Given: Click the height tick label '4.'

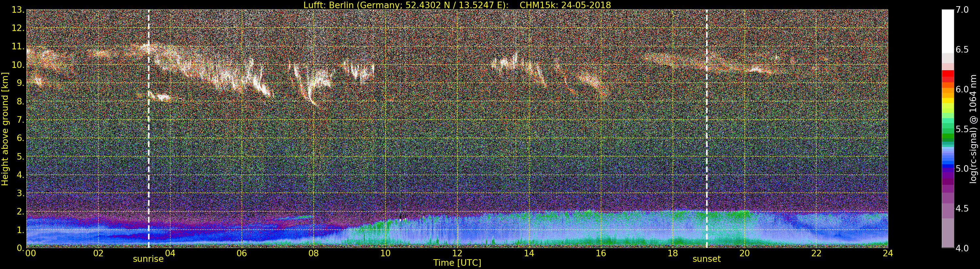Looking at the screenshot, I should click(x=20, y=175).
